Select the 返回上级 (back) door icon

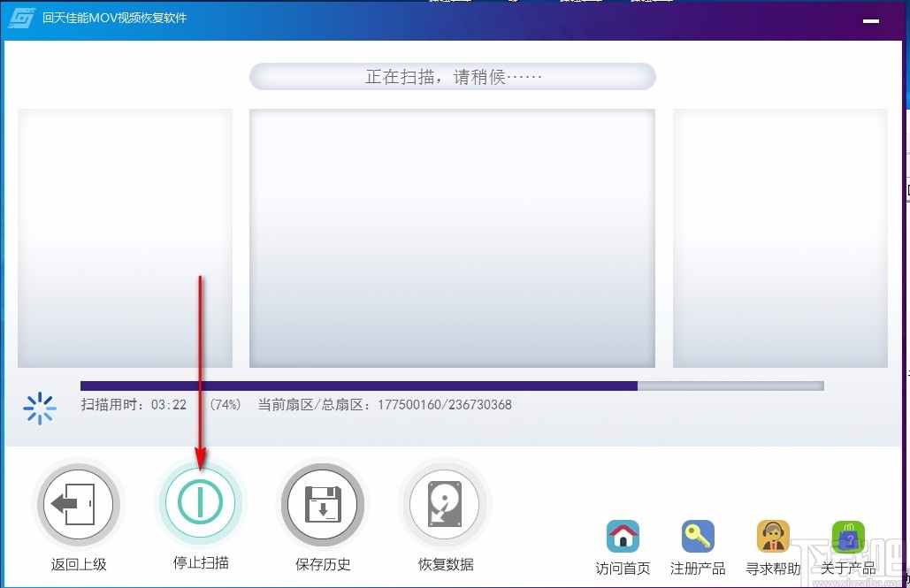point(79,501)
